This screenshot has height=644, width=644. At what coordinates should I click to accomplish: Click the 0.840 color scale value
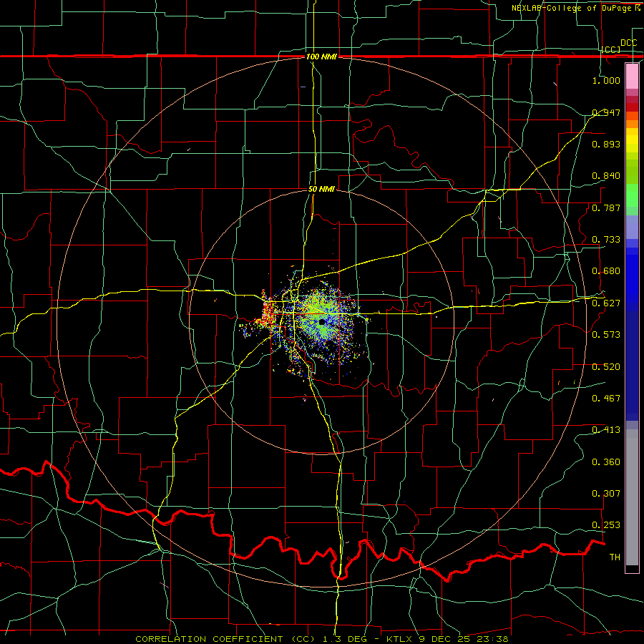click(x=606, y=176)
